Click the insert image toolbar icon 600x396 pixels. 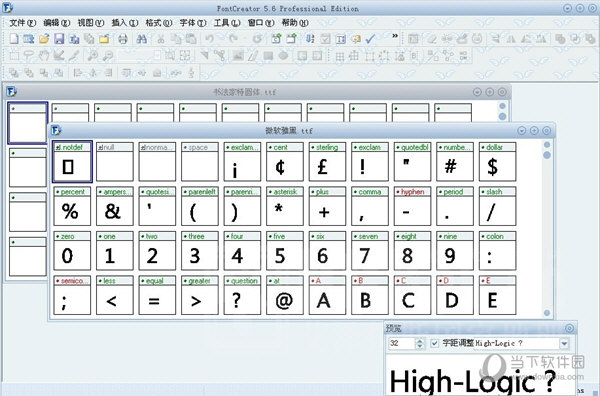(238, 56)
